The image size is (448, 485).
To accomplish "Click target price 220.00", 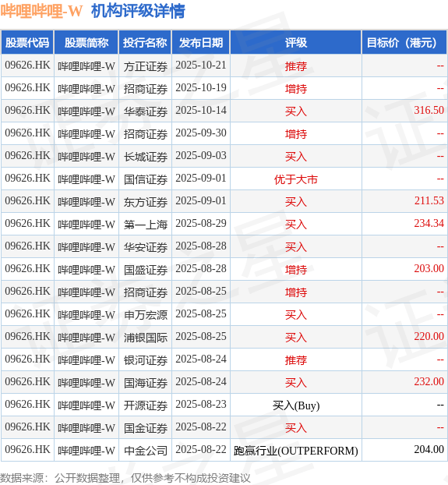I will pos(429,337).
